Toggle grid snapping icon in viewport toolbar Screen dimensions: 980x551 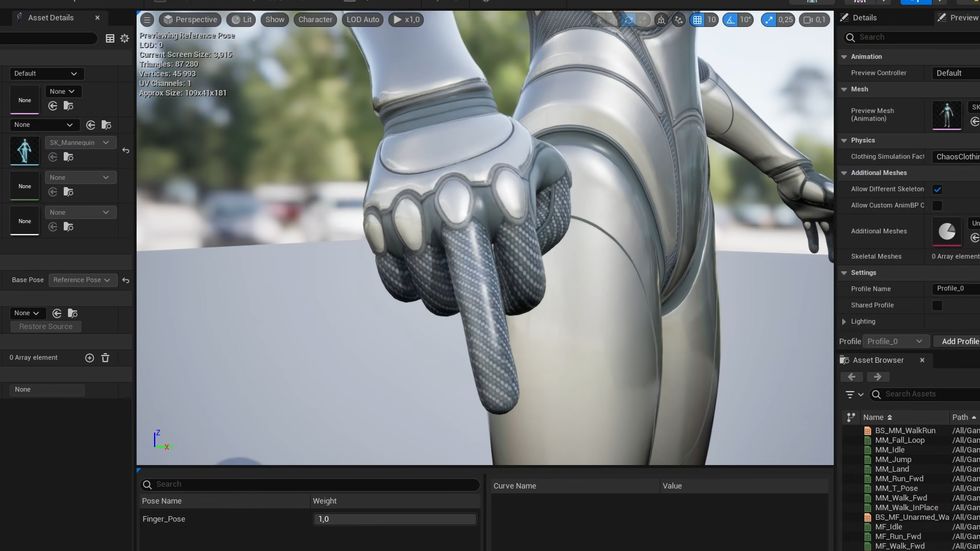click(697, 19)
